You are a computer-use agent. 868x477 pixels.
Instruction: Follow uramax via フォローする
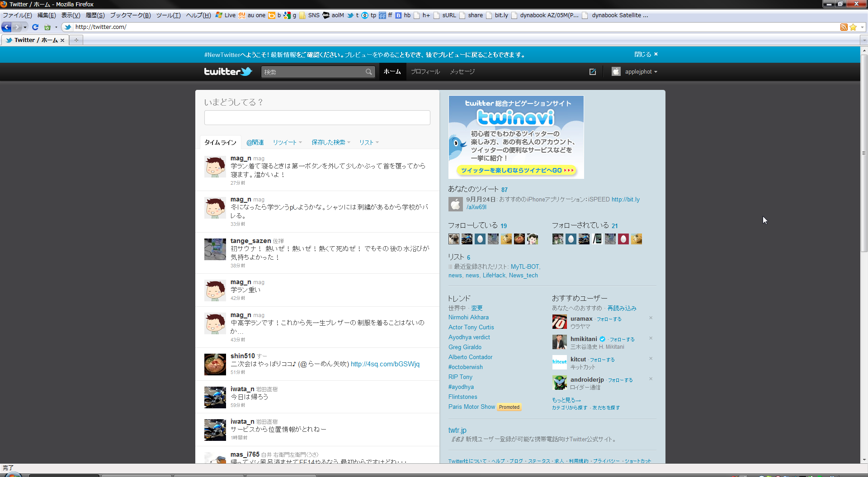coord(609,319)
